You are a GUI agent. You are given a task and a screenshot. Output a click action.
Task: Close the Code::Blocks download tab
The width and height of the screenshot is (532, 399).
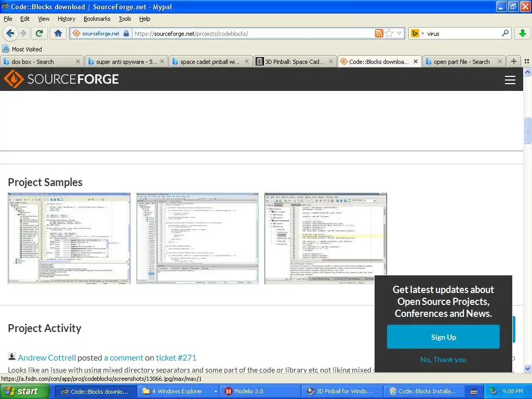coord(416,61)
